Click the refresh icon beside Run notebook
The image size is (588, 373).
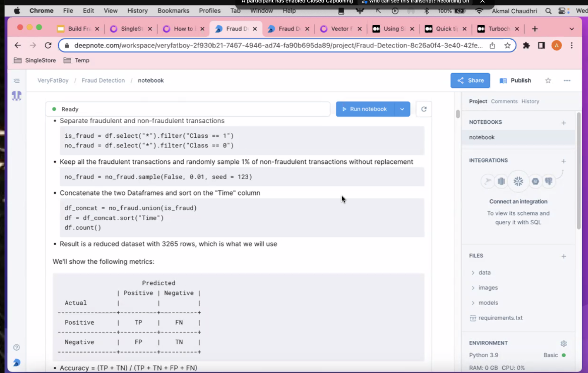[x=424, y=109]
